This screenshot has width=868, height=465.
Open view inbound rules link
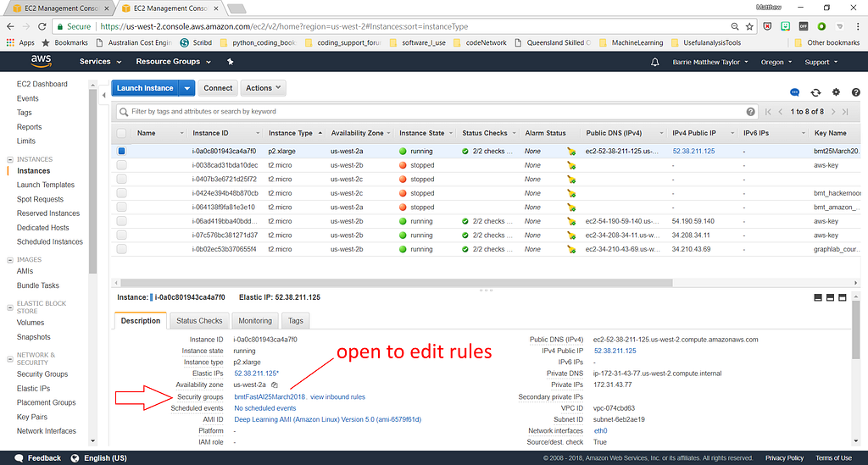337,397
